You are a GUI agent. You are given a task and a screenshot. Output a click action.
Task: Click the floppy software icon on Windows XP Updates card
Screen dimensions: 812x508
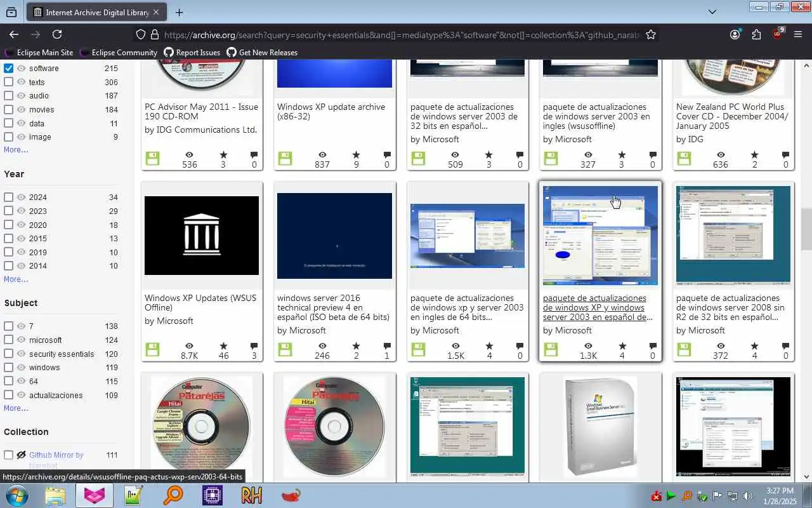point(152,349)
